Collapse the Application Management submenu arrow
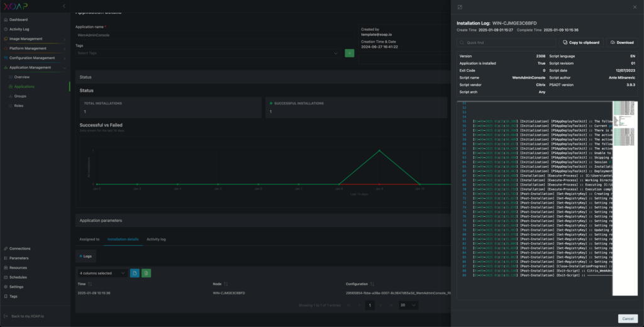The image size is (644, 327). click(x=65, y=67)
